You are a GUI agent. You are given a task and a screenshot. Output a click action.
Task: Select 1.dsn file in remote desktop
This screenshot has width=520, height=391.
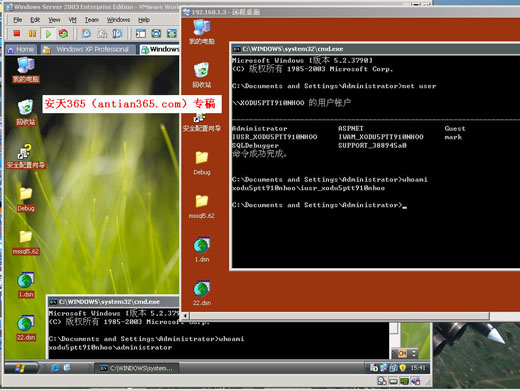click(x=202, y=250)
